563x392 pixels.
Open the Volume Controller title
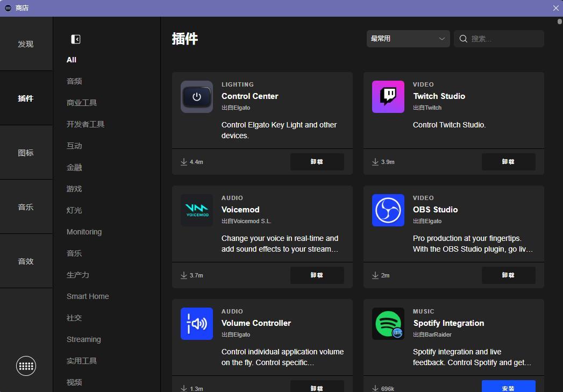click(x=256, y=323)
